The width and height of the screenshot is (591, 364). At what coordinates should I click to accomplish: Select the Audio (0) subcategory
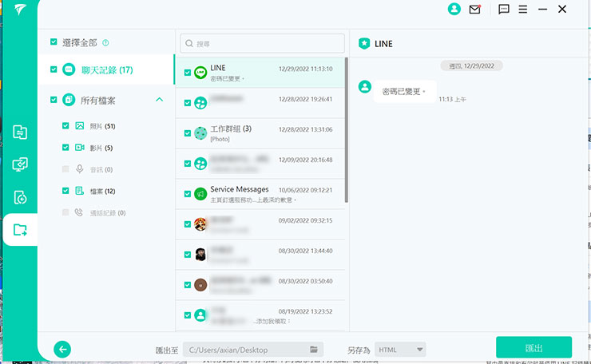(x=101, y=170)
